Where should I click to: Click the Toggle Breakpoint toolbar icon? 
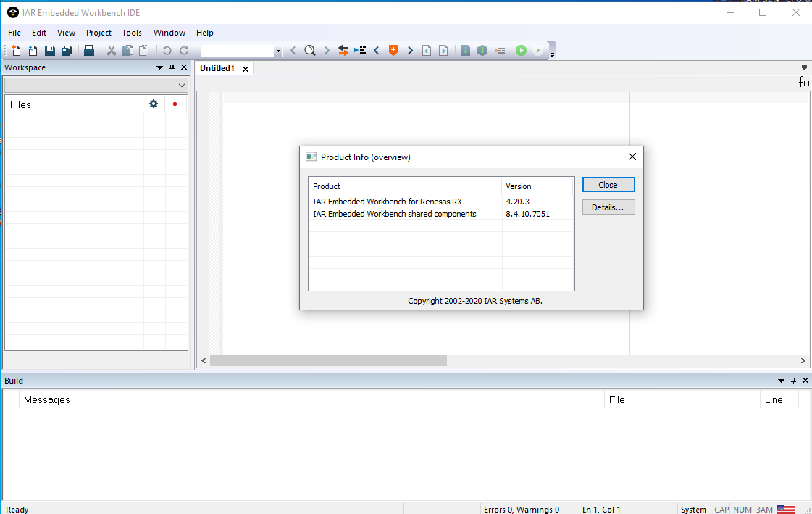[500, 50]
